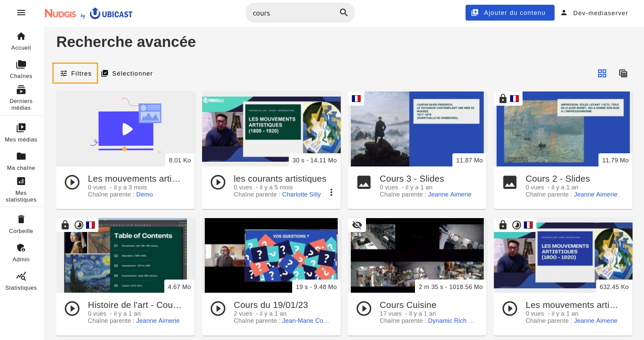Click French flag on 'Histoire de l'art'
The height and width of the screenshot is (340, 644).
click(x=90, y=225)
